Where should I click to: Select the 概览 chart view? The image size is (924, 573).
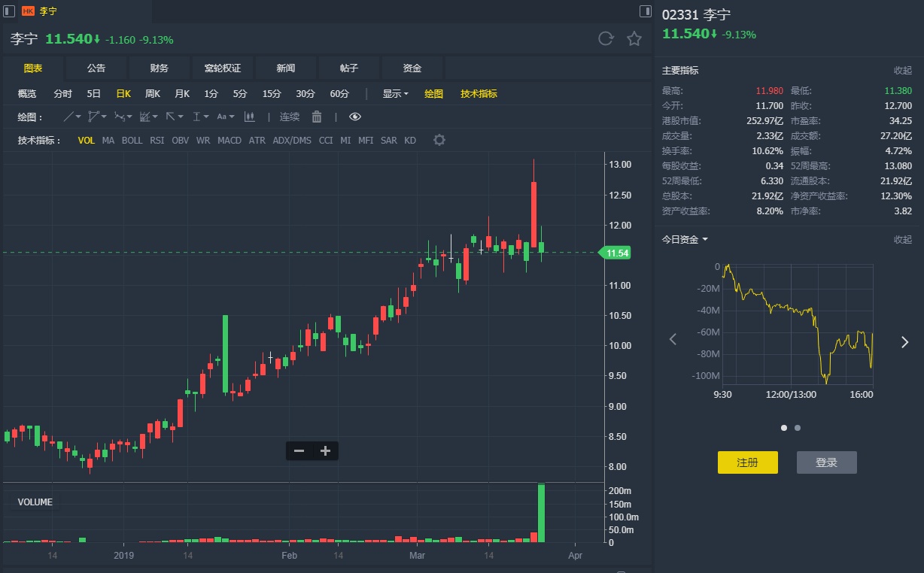pos(27,94)
